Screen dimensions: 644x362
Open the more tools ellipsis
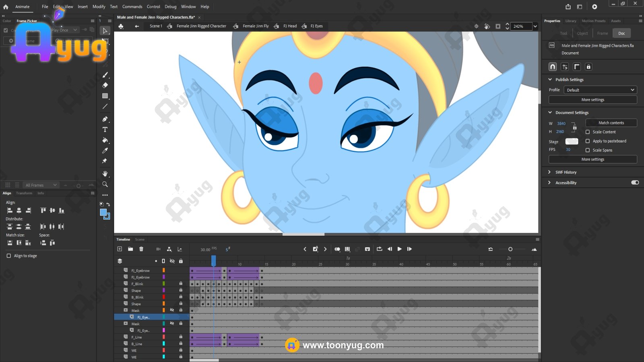point(105,195)
